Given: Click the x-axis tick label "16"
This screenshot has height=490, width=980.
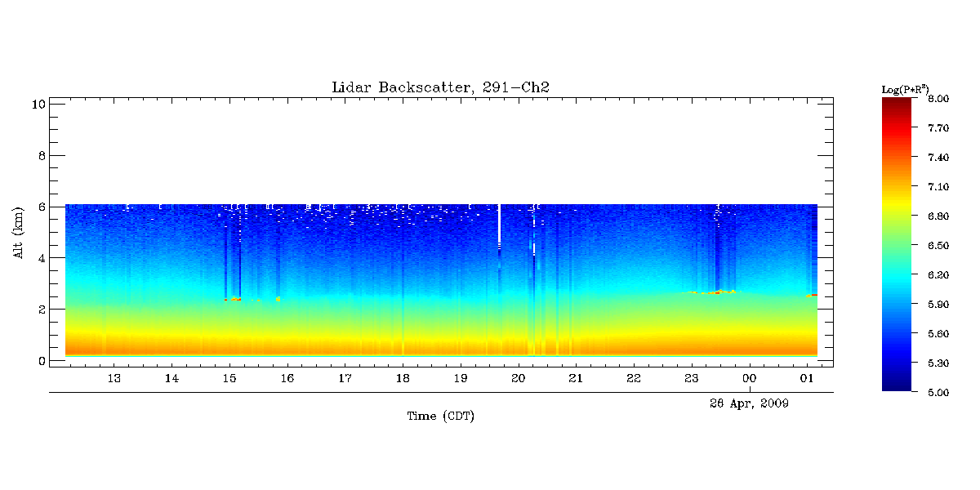Looking at the screenshot, I should (x=287, y=378).
